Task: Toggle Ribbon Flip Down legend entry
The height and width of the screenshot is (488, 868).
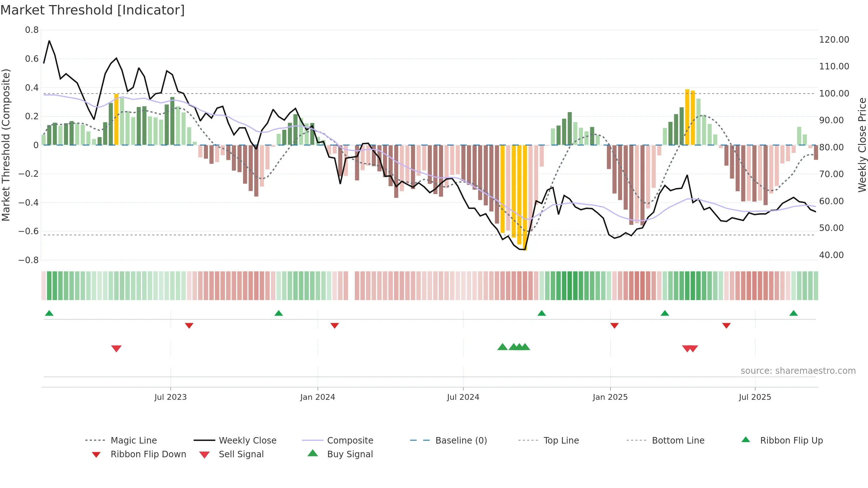Action: click(139, 454)
